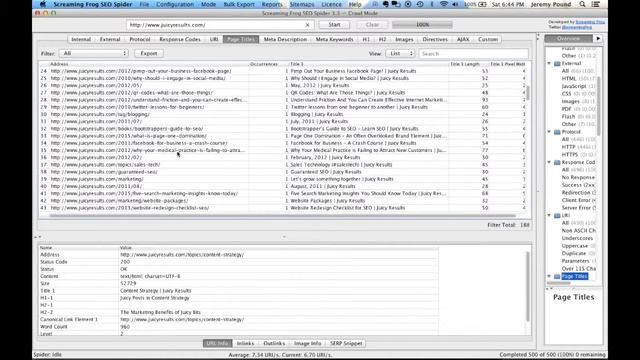640x360 pixels.
Task: Open the Outlinks bottom tab
Action: [274, 344]
